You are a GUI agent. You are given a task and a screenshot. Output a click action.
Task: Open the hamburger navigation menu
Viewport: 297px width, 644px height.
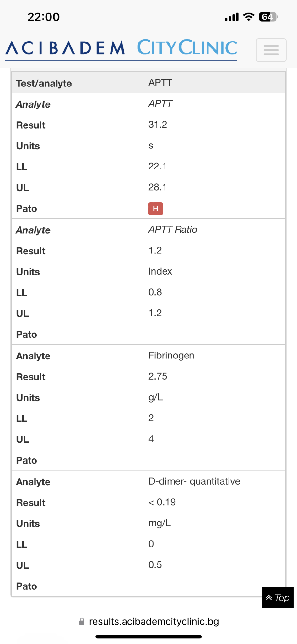[271, 50]
